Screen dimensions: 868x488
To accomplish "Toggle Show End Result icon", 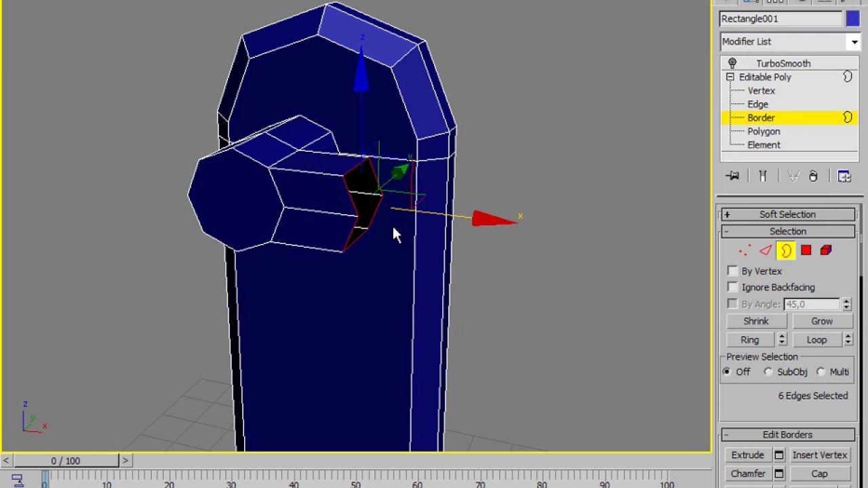I will [763, 176].
